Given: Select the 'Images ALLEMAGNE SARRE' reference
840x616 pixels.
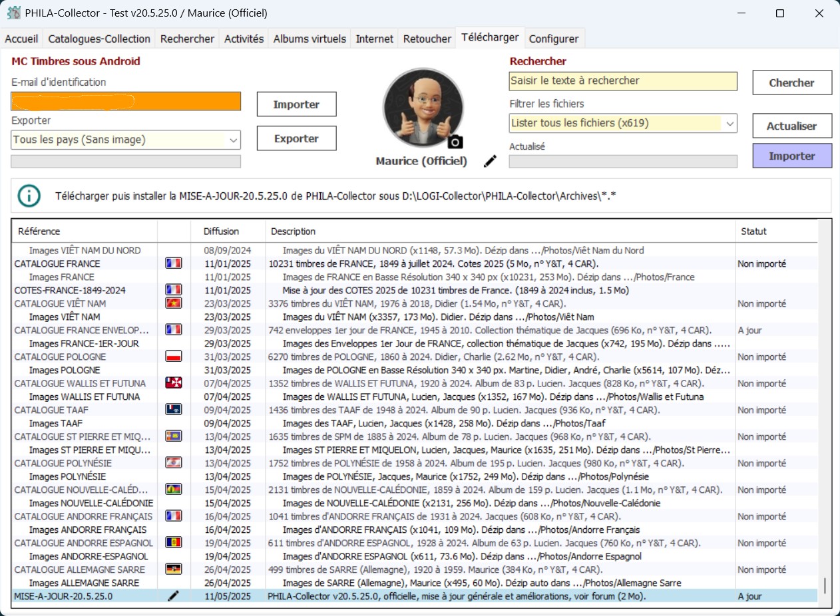Looking at the screenshot, I should (x=84, y=583).
